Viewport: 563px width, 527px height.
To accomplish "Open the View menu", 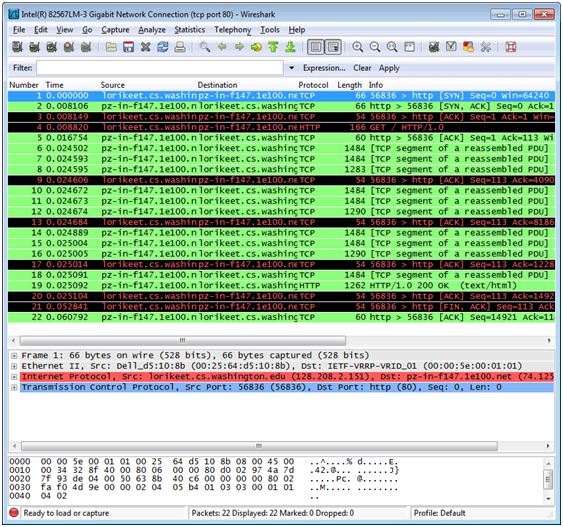I will pyautogui.click(x=65, y=30).
